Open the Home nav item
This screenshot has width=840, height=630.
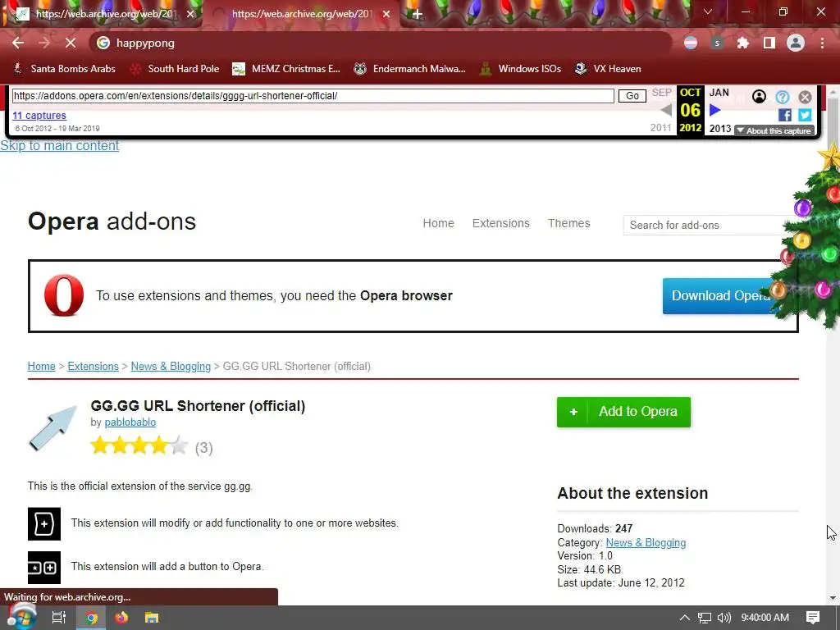[438, 223]
